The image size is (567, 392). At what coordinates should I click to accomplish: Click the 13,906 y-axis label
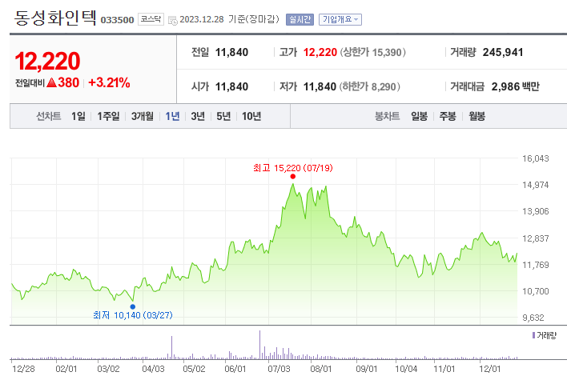click(536, 211)
